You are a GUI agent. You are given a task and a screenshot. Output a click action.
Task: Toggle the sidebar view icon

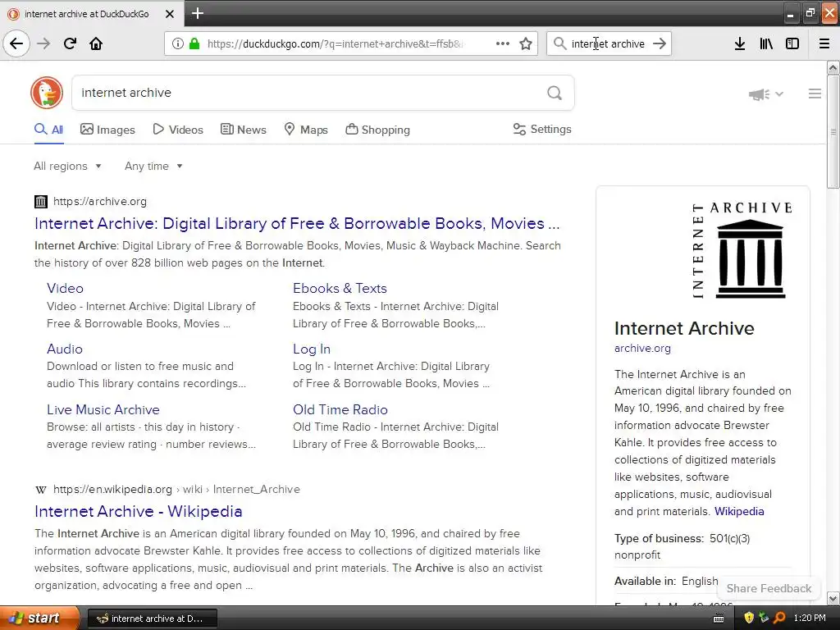[x=792, y=43]
